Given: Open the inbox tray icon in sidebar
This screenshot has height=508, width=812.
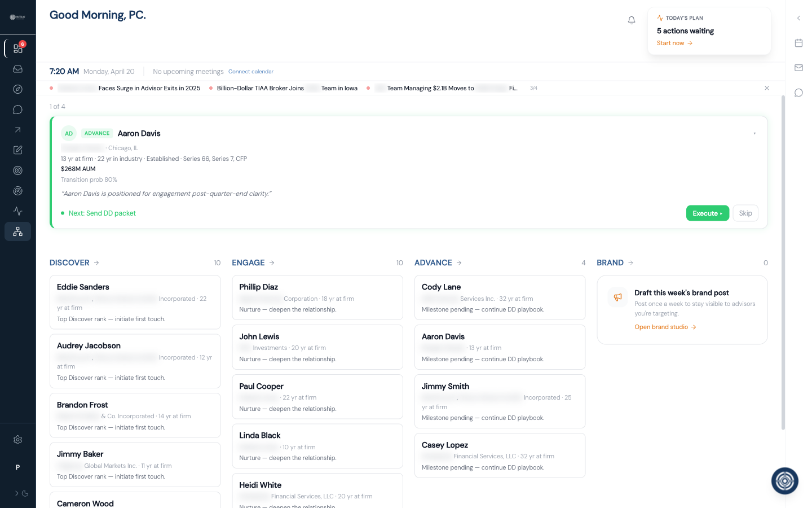Looking at the screenshot, I should 17,69.
